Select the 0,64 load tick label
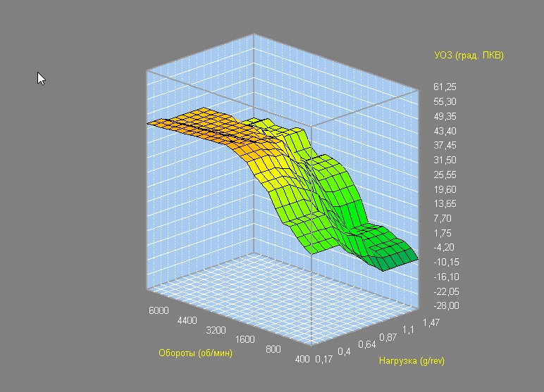Screen dimensions: 544x392 tap(366, 345)
